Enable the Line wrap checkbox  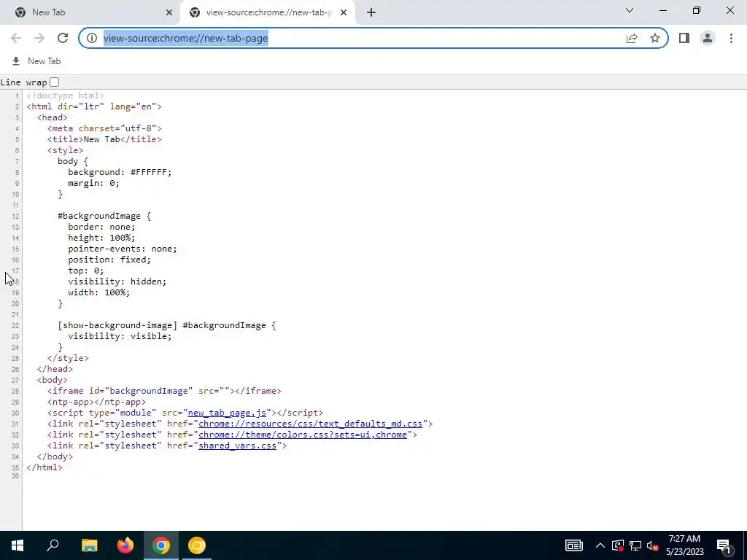click(54, 82)
